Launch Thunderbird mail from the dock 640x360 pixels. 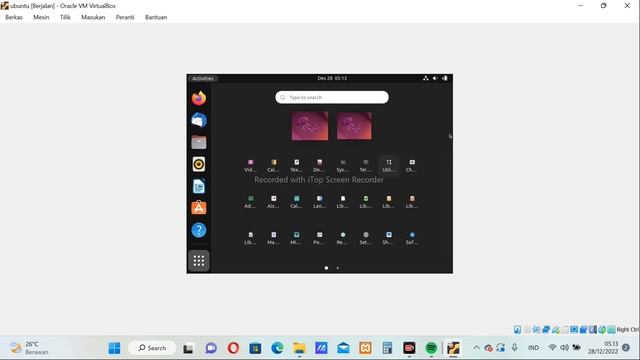click(x=199, y=120)
